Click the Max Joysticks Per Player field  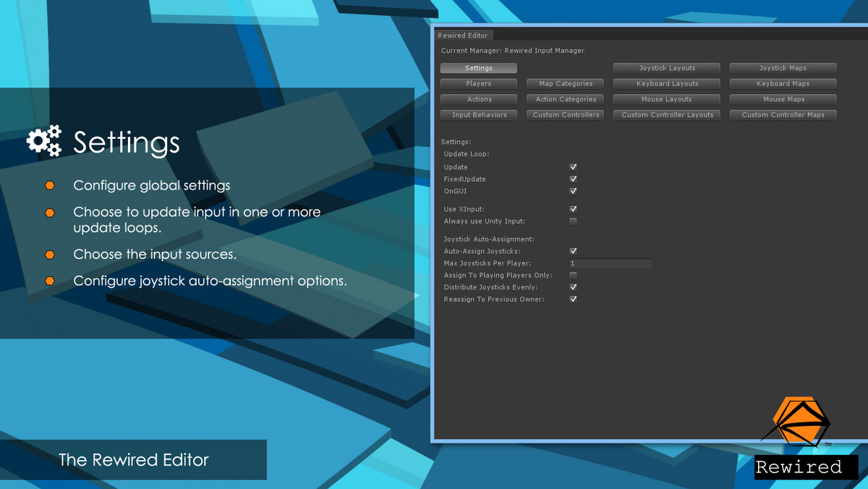click(610, 263)
